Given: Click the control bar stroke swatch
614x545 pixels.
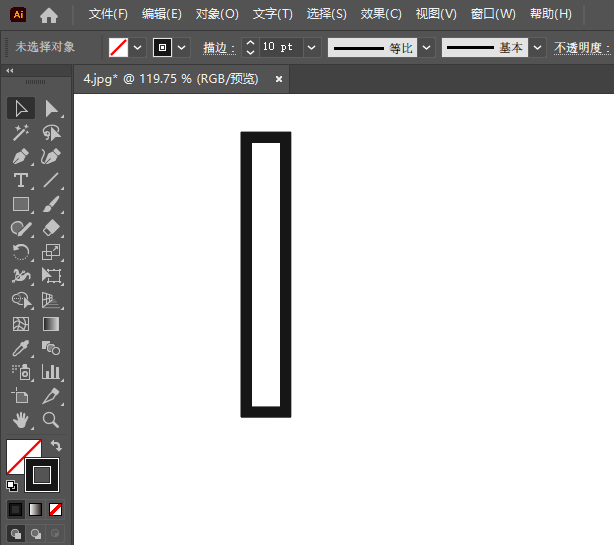Looking at the screenshot, I should (x=163, y=48).
